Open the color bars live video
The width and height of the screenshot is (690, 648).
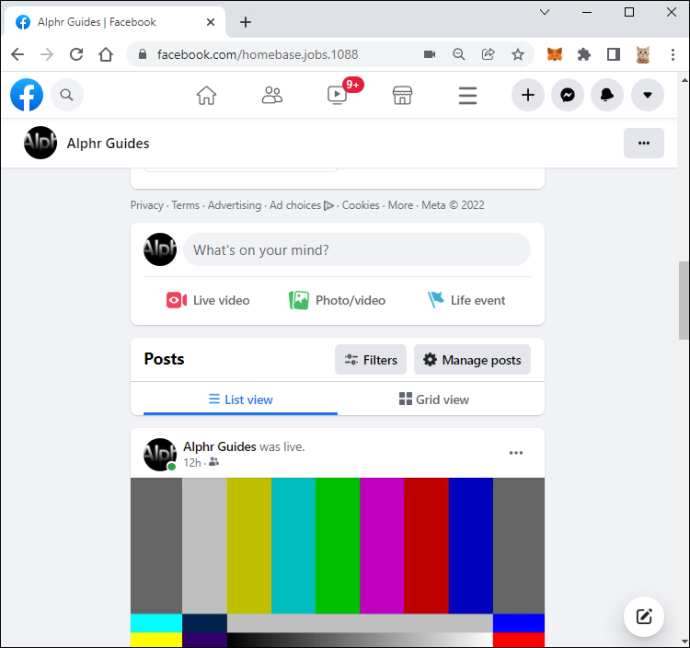click(338, 562)
